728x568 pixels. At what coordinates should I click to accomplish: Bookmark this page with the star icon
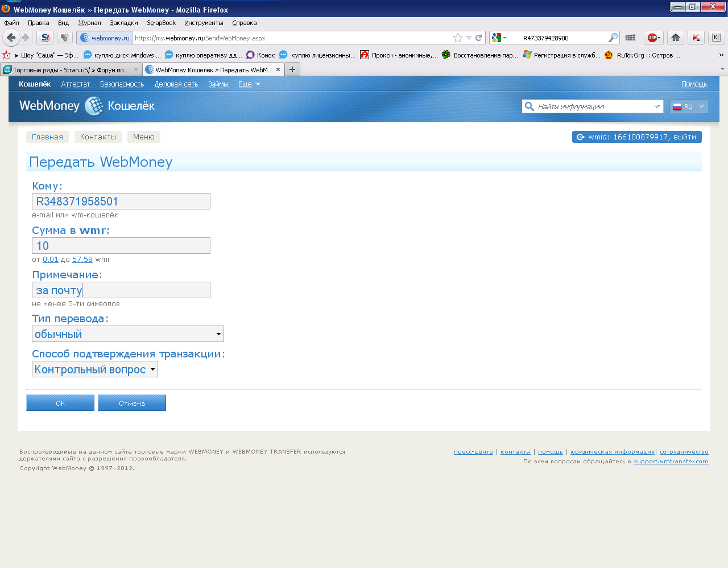[458, 38]
